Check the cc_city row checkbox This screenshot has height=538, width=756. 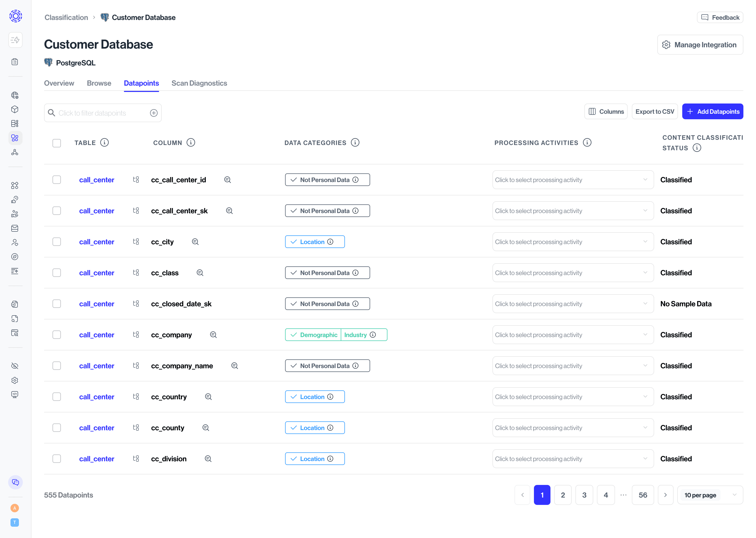click(x=57, y=242)
